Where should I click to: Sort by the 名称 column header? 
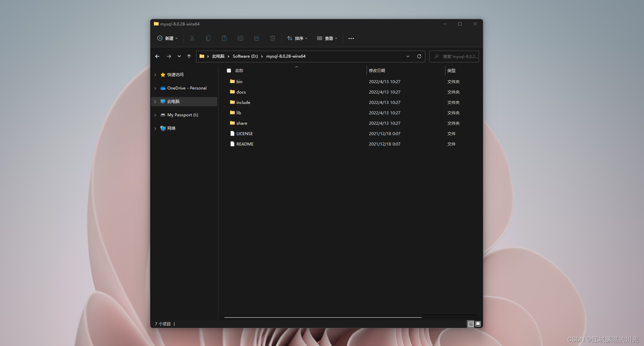coord(239,71)
